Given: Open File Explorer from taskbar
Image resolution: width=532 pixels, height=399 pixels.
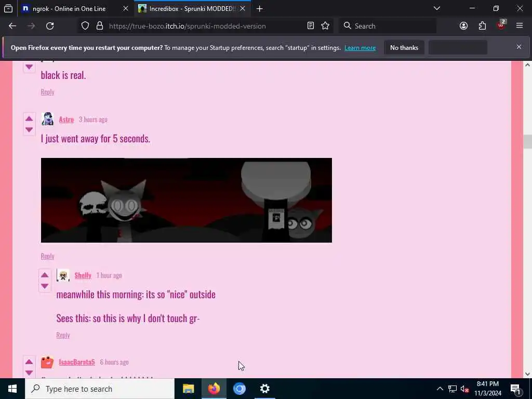Looking at the screenshot, I should pos(188,389).
